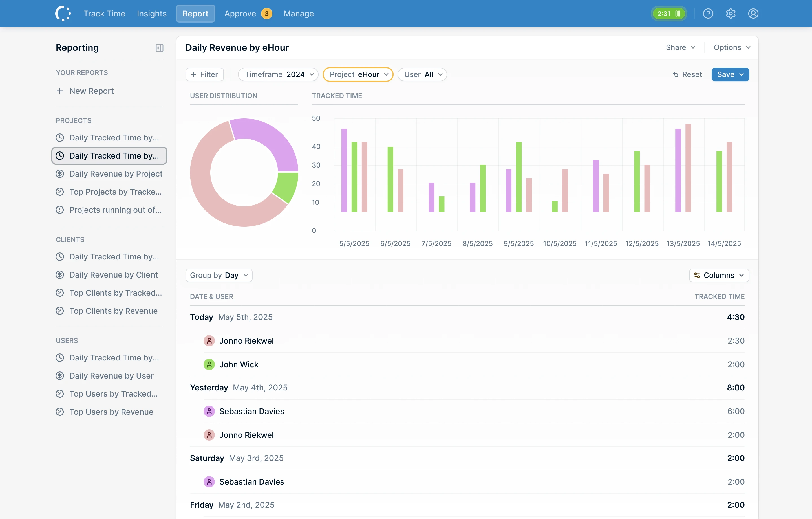Expand the User All filter

point(422,74)
